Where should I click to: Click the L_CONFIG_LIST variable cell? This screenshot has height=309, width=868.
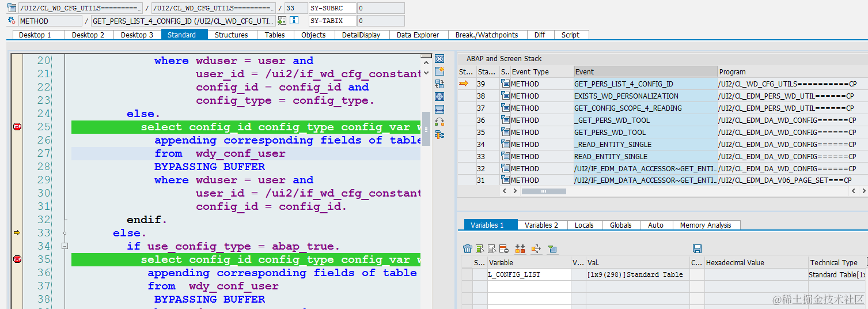(529, 274)
